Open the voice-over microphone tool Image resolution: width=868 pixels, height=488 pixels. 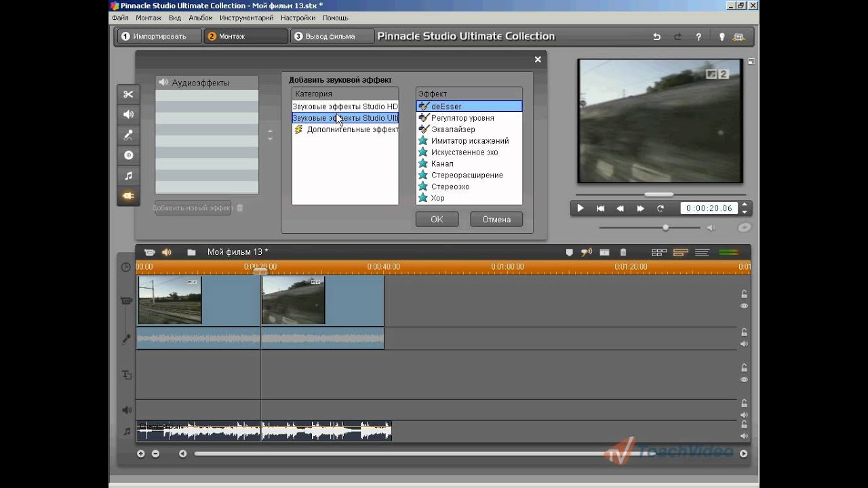(128, 135)
